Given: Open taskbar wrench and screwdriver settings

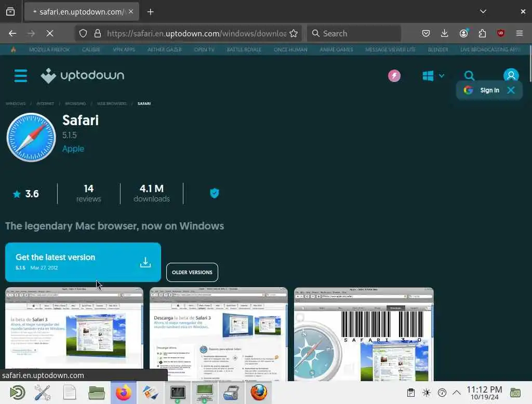Looking at the screenshot, I should tap(43, 393).
